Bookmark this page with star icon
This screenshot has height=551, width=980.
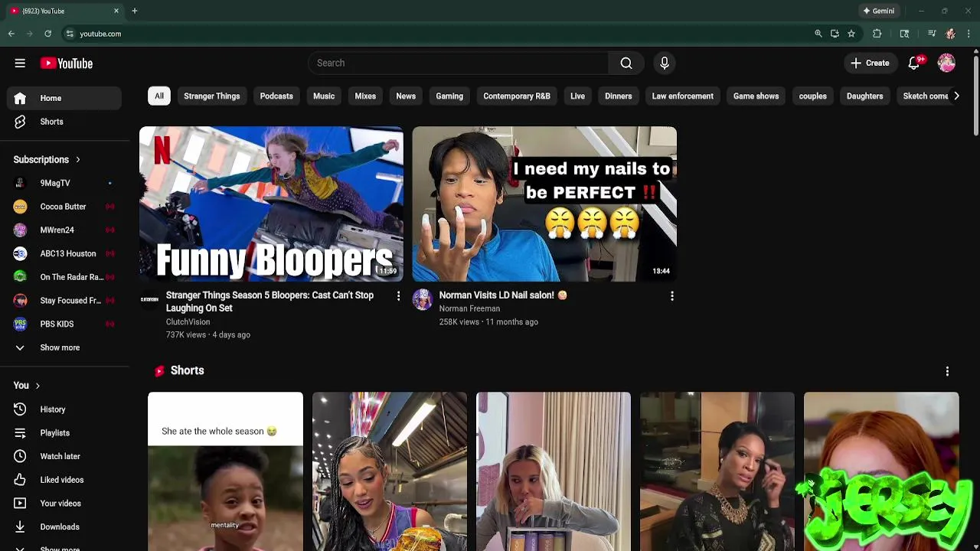[851, 34]
